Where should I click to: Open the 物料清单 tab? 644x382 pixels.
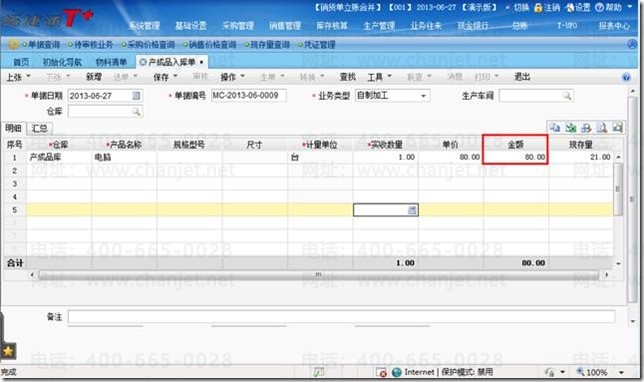click(111, 62)
